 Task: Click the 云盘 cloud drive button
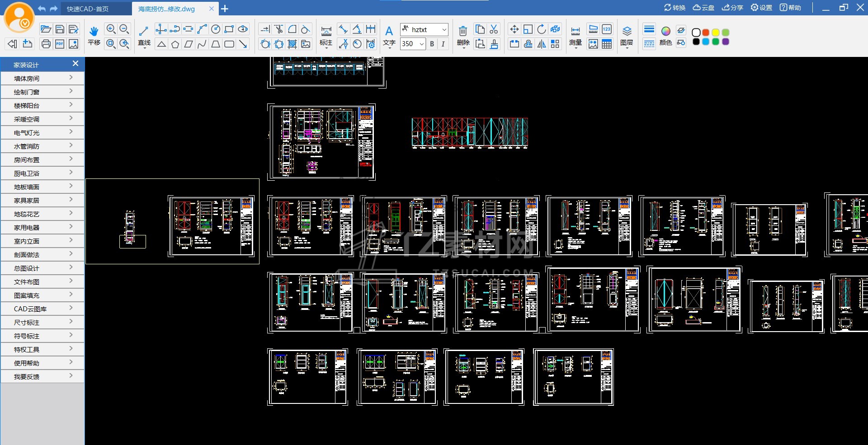pos(703,8)
